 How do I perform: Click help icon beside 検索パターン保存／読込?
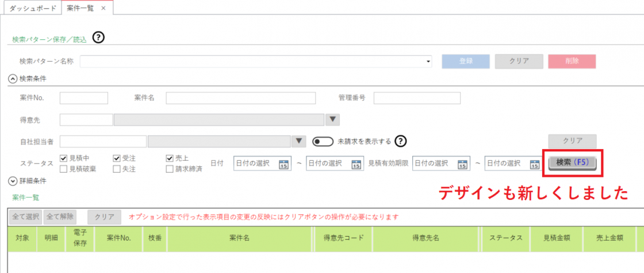click(98, 38)
